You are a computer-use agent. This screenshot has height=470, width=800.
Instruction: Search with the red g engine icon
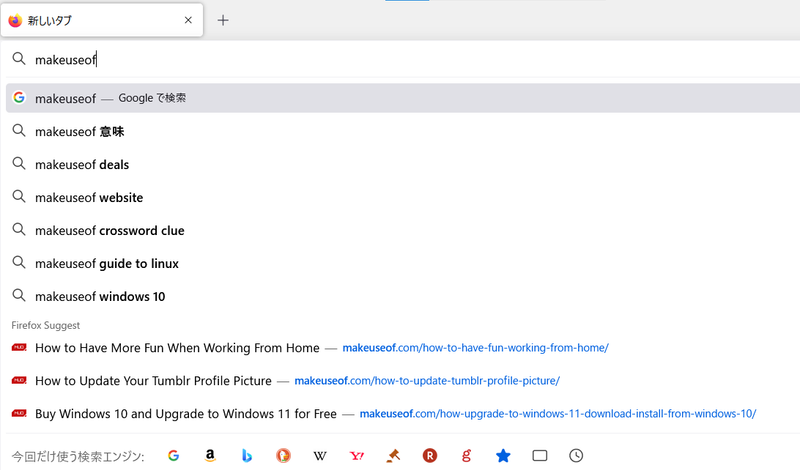466,456
